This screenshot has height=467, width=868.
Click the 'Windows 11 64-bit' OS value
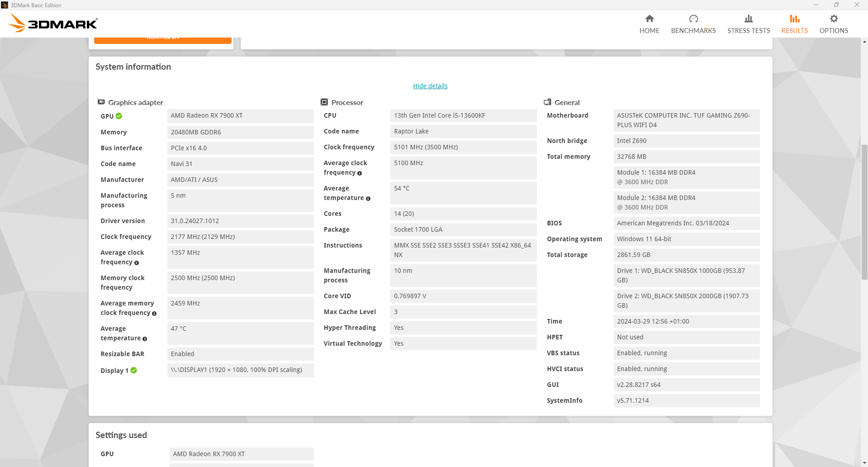pos(687,239)
